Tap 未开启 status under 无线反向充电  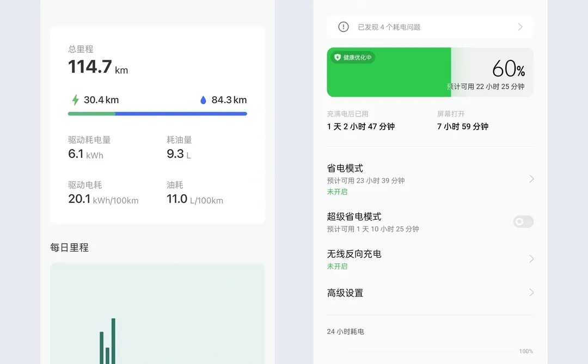(337, 266)
